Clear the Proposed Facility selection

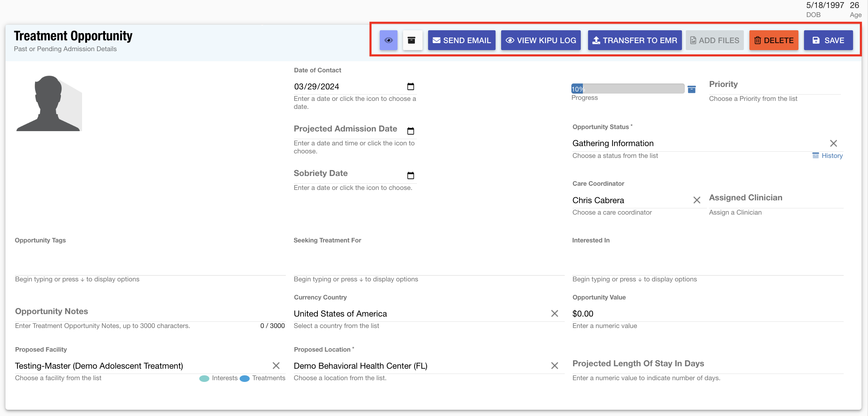tap(276, 366)
